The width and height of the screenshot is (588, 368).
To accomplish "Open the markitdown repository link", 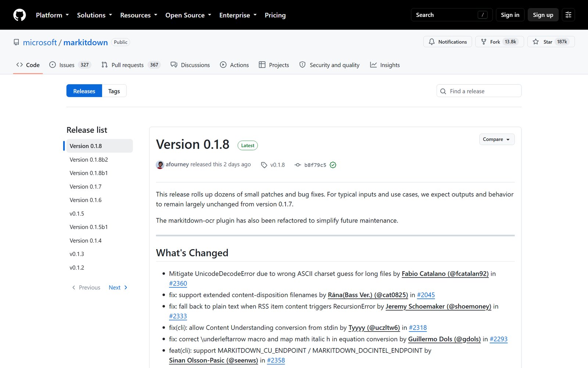I will [x=86, y=42].
